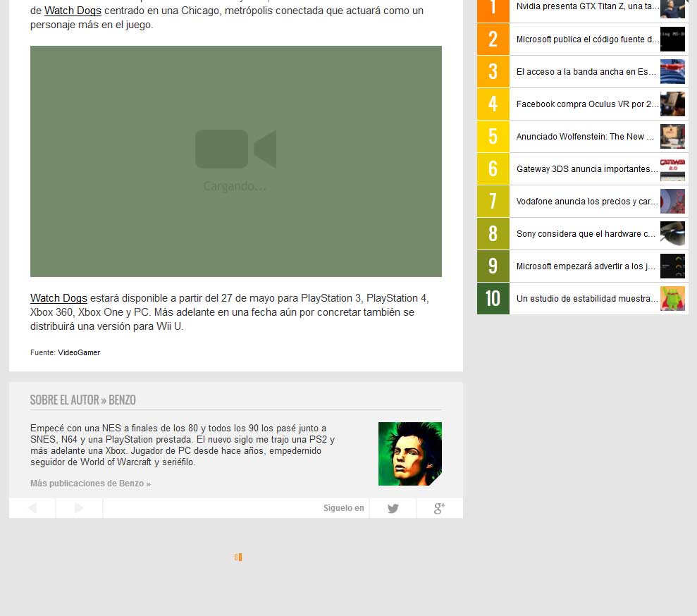This screenshot has height=616, width=697.
Task: Open the Sony hardware article thumbnail
Action: click(x=672, y=234)
